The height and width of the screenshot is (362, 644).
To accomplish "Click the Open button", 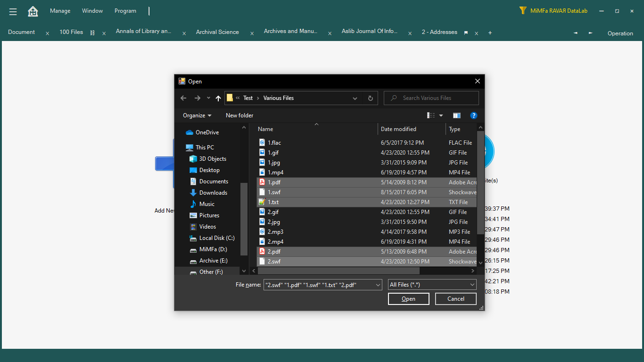I will tap(408, 299).
